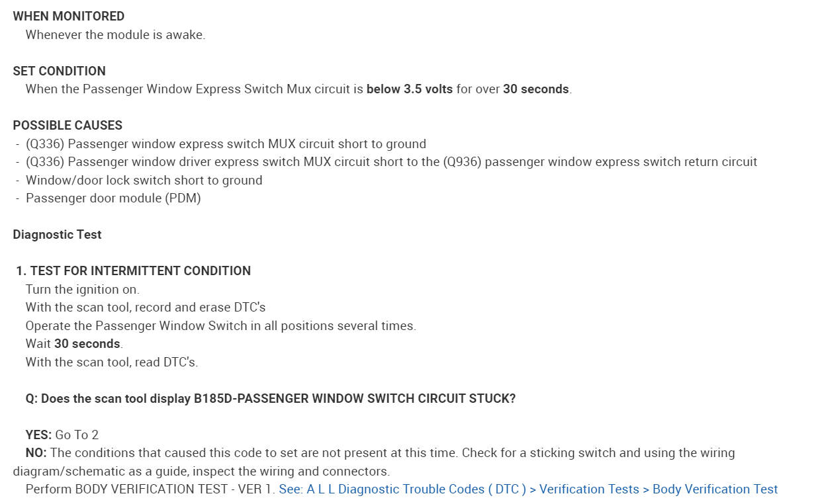Open A L L Diagnostic Trouble Codes link
This screenshot has width=836, height=504.
tap(402, 489)
